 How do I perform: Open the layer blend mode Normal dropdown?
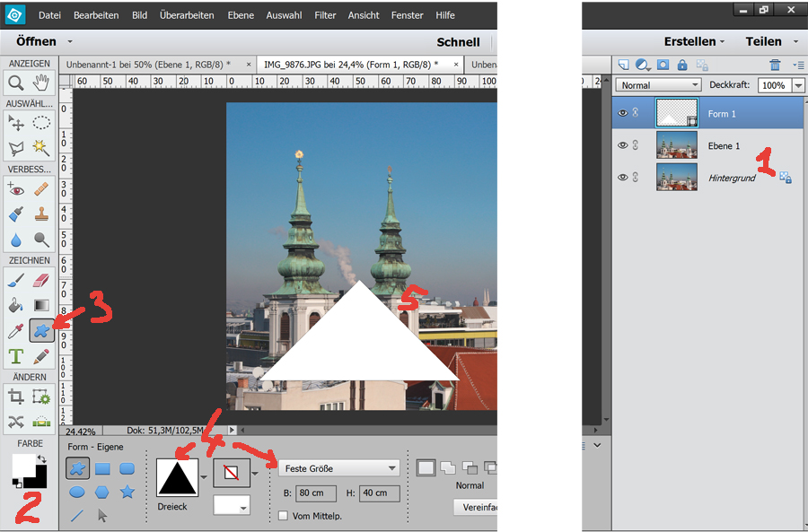pyautogui.click(x=660, y=85)
